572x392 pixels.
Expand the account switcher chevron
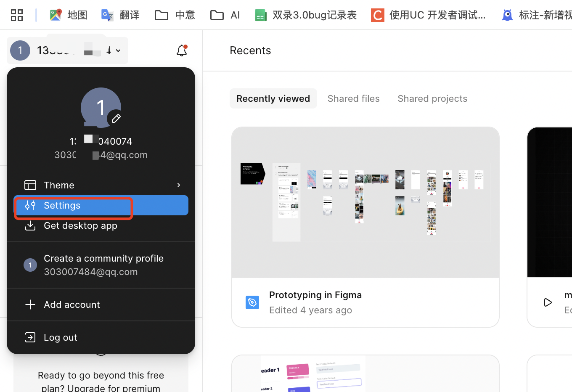[118, 50]
